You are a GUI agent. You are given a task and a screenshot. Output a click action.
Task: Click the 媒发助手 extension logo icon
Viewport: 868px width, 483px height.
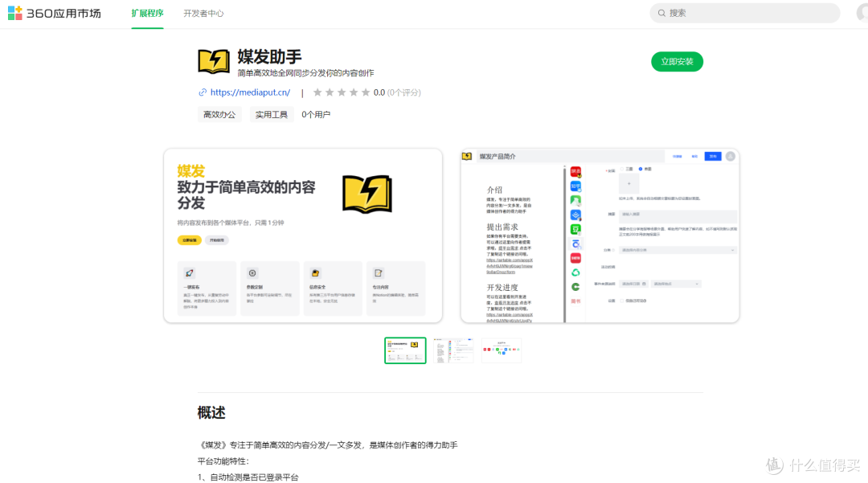point(214,61)
